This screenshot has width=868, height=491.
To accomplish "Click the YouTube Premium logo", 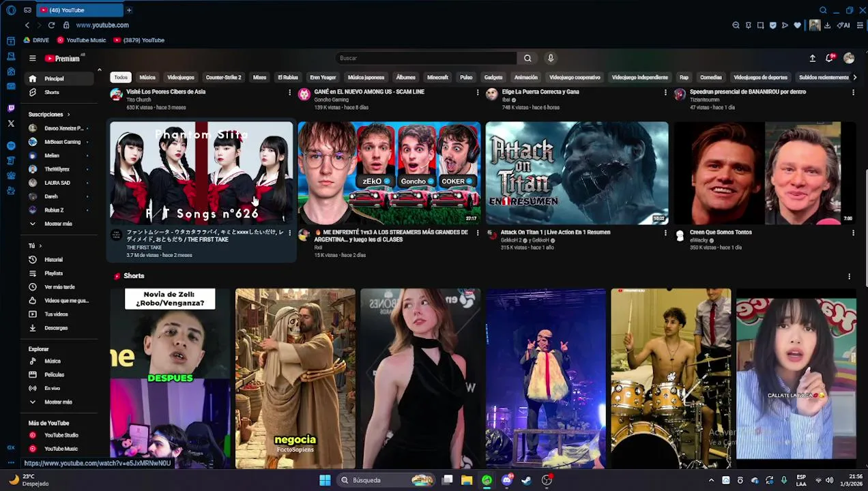I will click(63, 59).
